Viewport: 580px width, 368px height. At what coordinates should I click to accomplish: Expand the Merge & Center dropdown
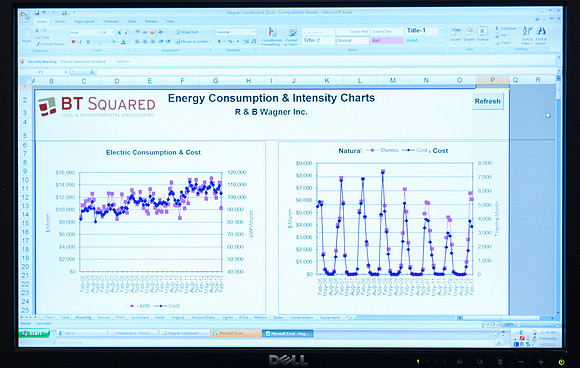(x=210, y=41)
